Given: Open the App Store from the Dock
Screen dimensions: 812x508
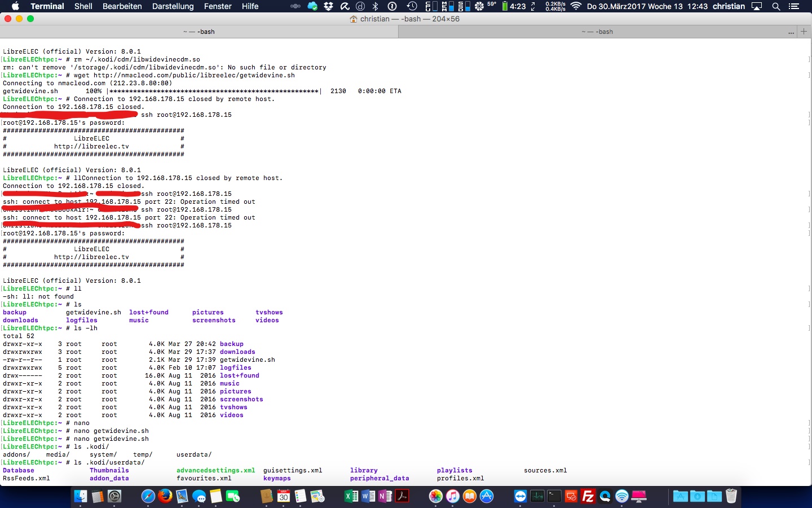Looking at the screenshot, I should coord(486,496).
